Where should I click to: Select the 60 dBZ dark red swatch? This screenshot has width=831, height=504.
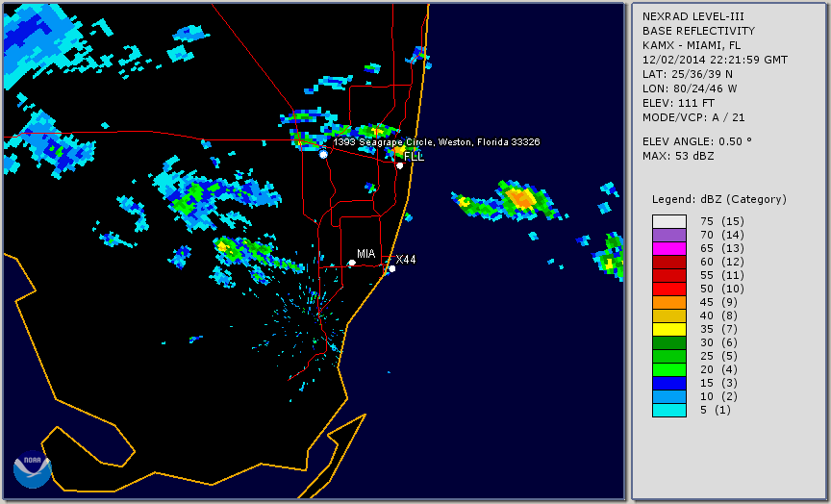click(669, 262)
